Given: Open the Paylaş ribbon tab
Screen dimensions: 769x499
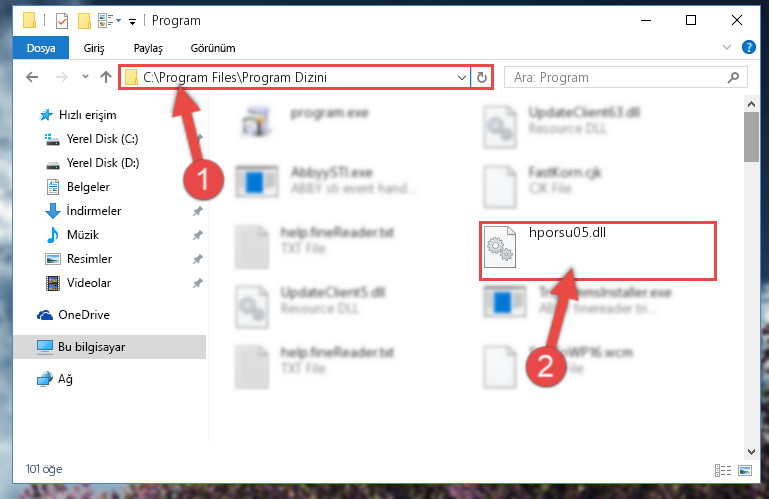Looking at the screenshot, I should [148, 48].
